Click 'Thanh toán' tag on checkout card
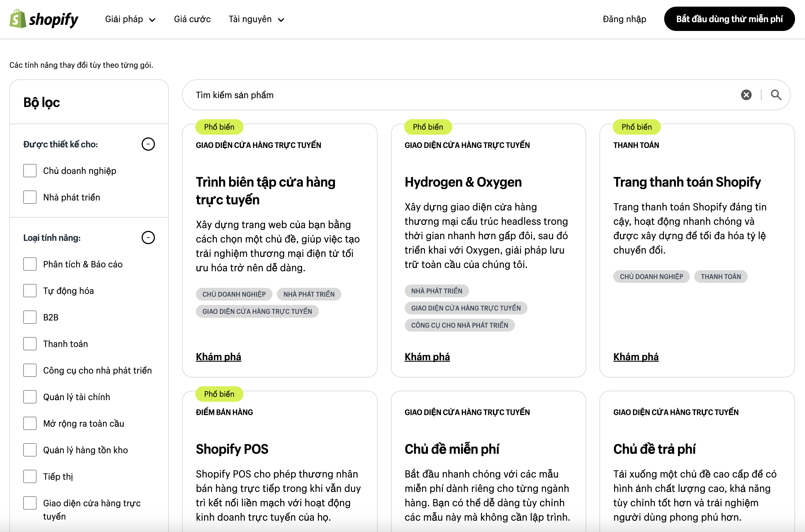Viewport: 805px width, 532px height. click(721, 277)
